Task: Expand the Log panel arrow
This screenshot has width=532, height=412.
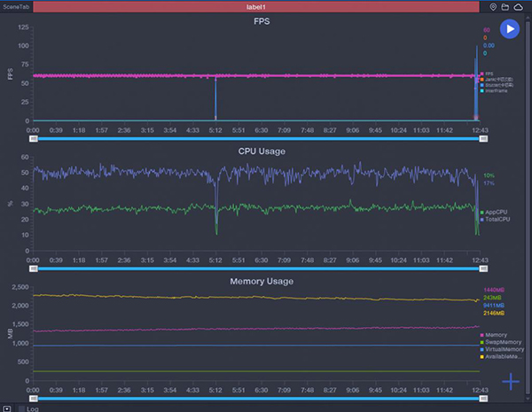Action: pyautogui.click(x=7, y=408)
